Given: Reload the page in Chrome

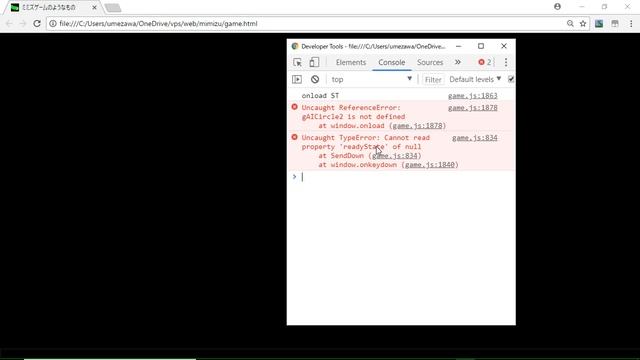Looking at the screenshot, I should 37,23.
